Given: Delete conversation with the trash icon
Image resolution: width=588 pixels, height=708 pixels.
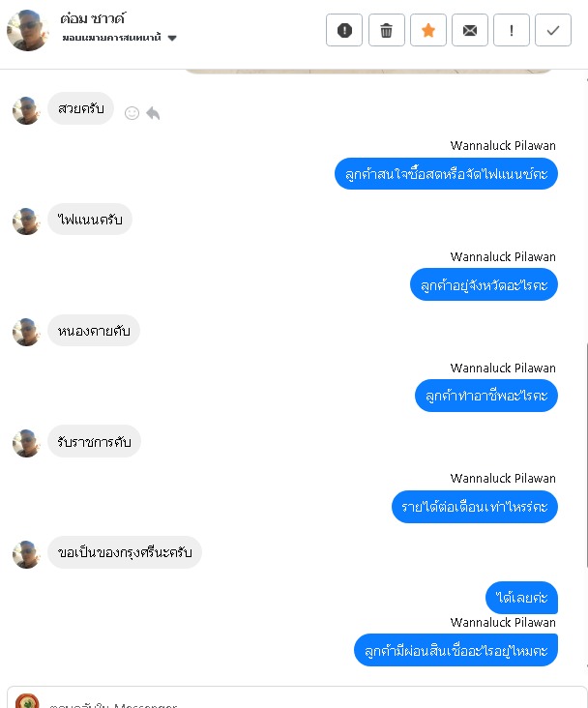Looking at the screenshot, I should pyautogui.click(x=386, y=30).
